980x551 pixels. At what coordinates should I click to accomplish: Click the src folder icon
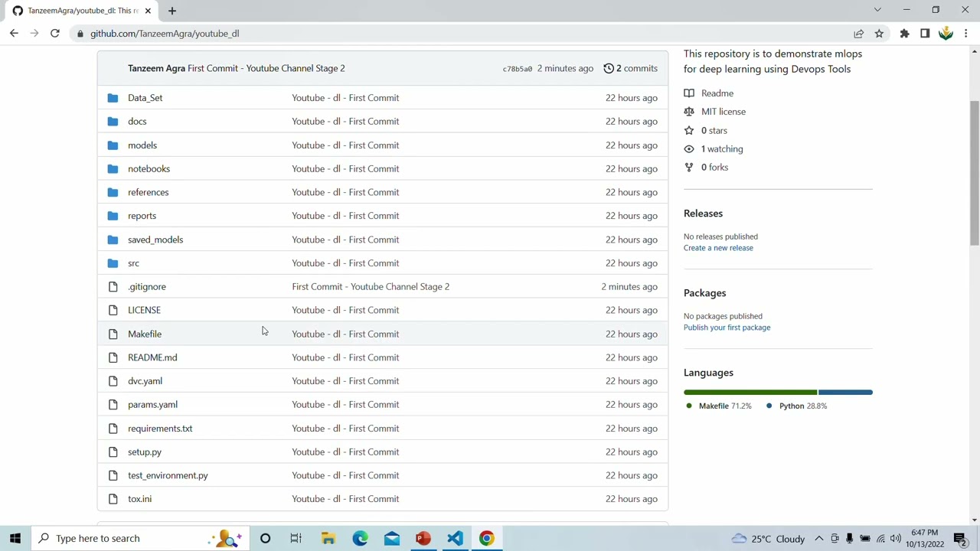[113, 263]
